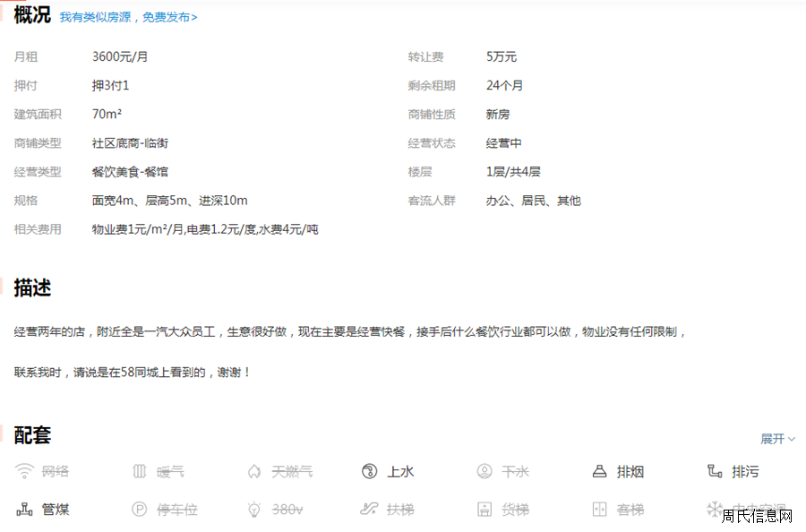This screenshot has height=532, width=806.
Task: Click the 380v light bulb icon
Action: (254, 509)
